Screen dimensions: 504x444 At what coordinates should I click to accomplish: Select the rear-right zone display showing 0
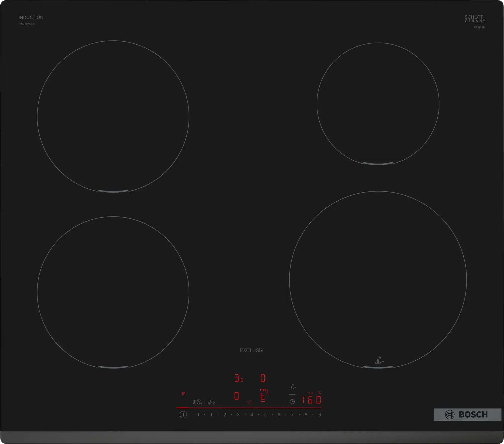pos(263,378)
